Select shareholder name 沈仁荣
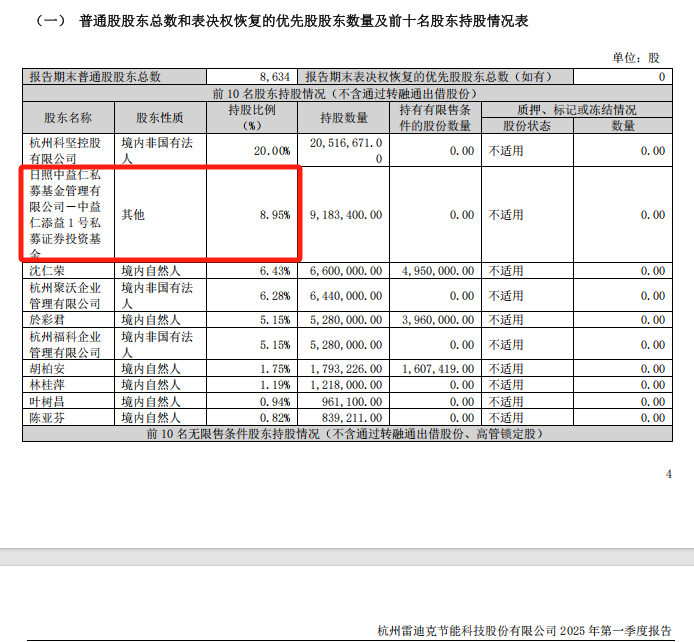694x642 pixels. pyautogui.click(x=47, y=271)
